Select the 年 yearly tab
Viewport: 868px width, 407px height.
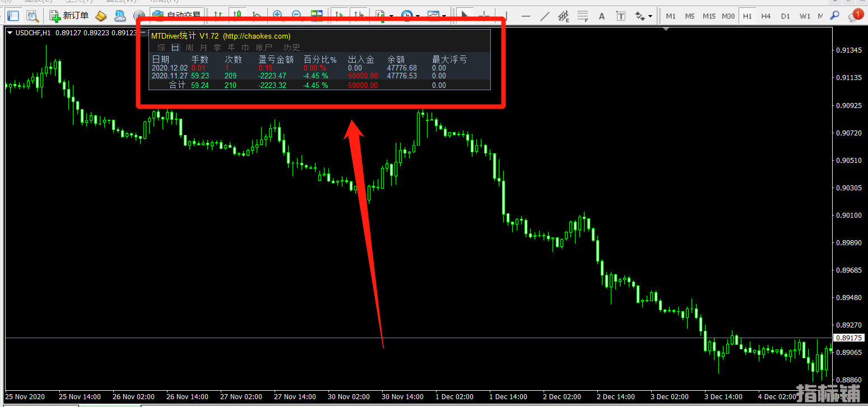tap(231, 48)
